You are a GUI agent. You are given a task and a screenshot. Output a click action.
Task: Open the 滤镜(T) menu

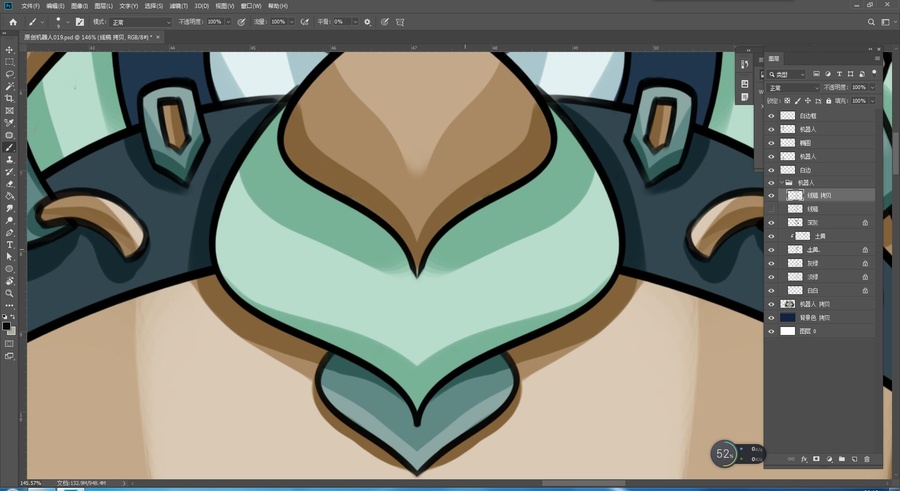click(179, 6)
